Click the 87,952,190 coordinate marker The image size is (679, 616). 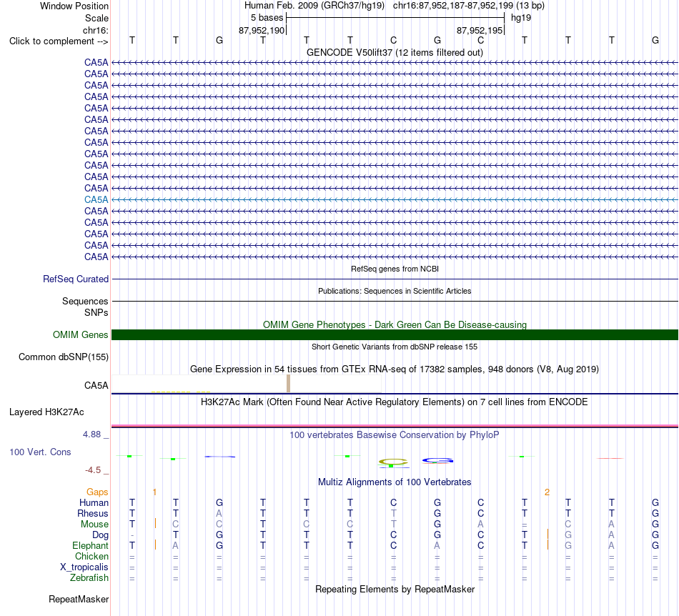[262, 30]
